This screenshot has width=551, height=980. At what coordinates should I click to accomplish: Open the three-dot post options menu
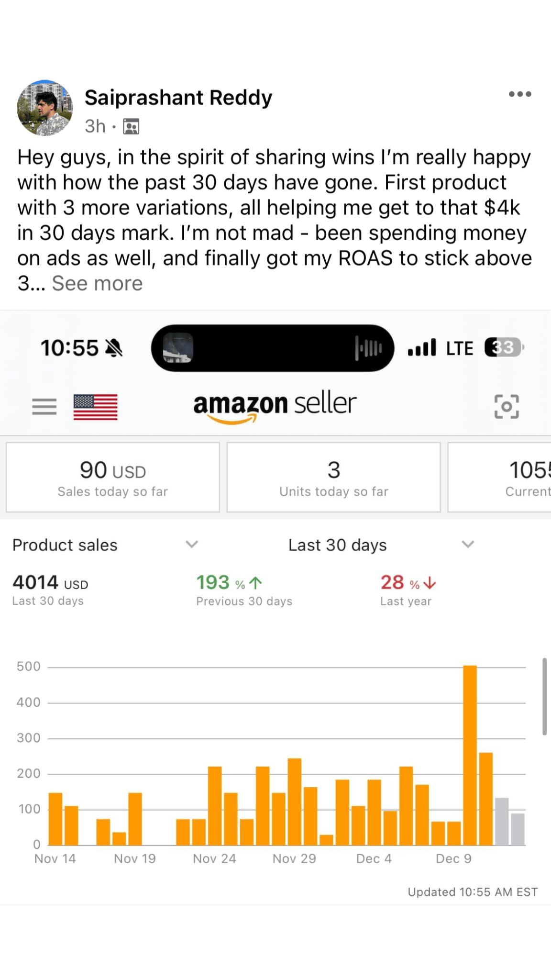(520, 94)
